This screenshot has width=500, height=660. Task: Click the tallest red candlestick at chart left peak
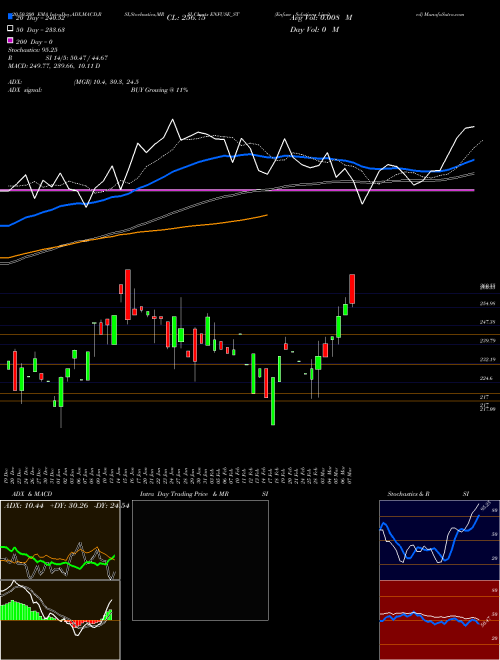128,295
